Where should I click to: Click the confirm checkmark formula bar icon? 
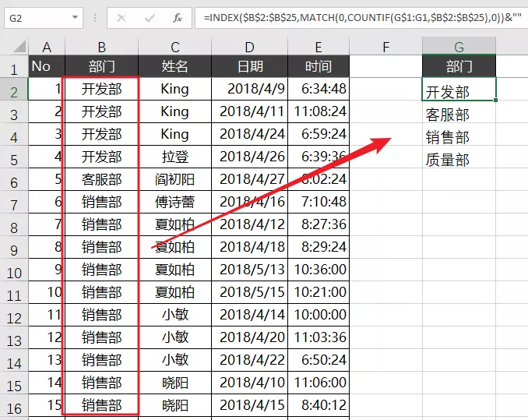coord(150,18)
